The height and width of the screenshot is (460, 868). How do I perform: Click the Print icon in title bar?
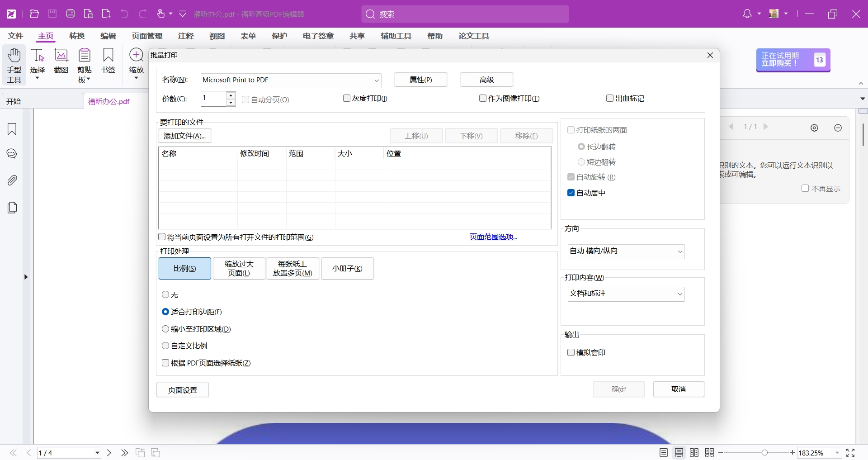click(x=71, y=14)
